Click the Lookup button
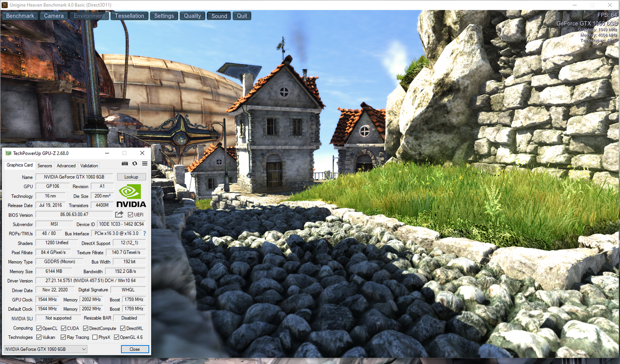This screenshot has height=364, width=620. click(131, 177)
